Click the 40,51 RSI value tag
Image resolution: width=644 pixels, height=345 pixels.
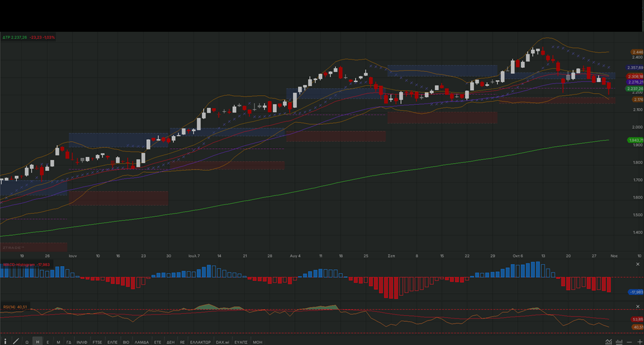[638, 327]
